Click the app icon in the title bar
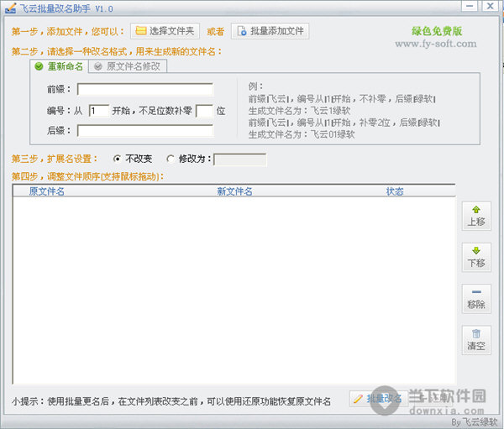Image resolution: width=504 pixels, height=429 pixels. pos(10,8)
